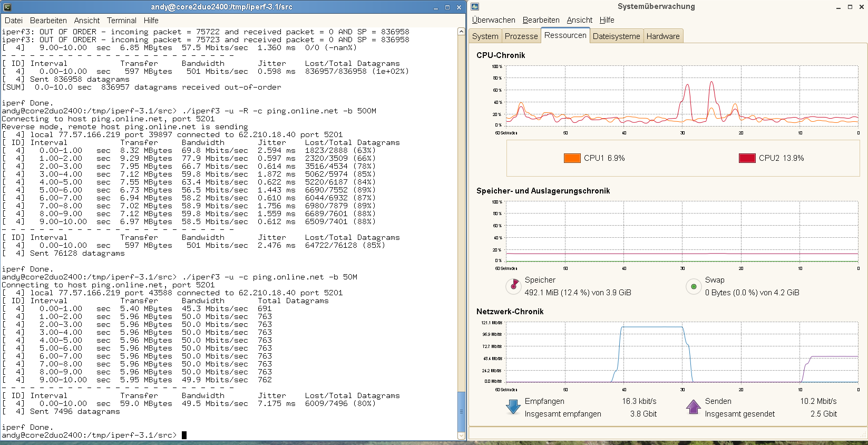Maximize the terminal window
The height and width of the screenshot is (445, 868).
point(447,7)
